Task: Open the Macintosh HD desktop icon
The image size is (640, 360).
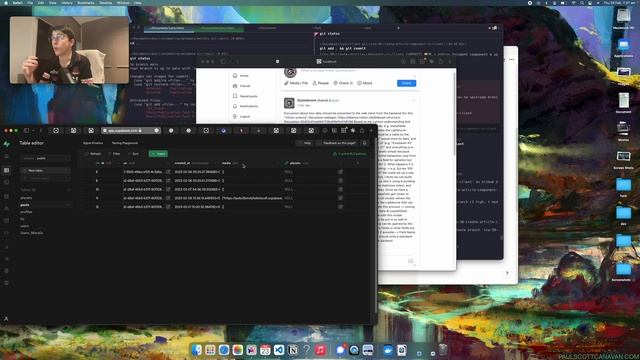Action: (623, 19)
